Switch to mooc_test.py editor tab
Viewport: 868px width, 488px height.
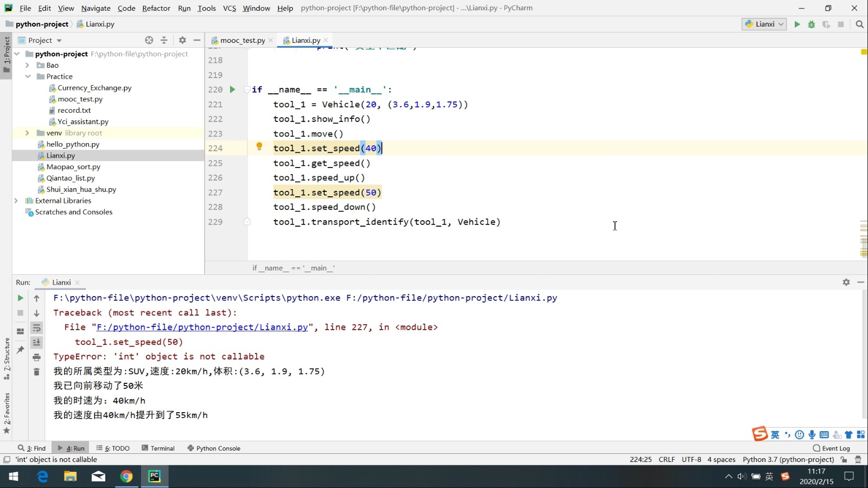242,41
